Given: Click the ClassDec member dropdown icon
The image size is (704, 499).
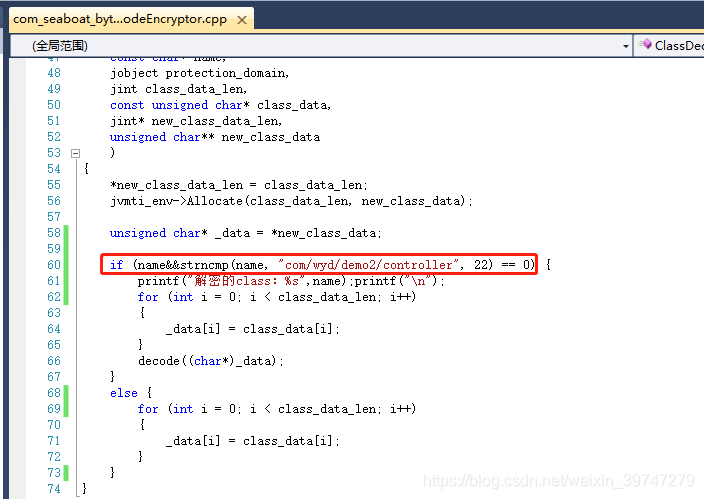Looking at the screenshot, I should tap(646, 44).
